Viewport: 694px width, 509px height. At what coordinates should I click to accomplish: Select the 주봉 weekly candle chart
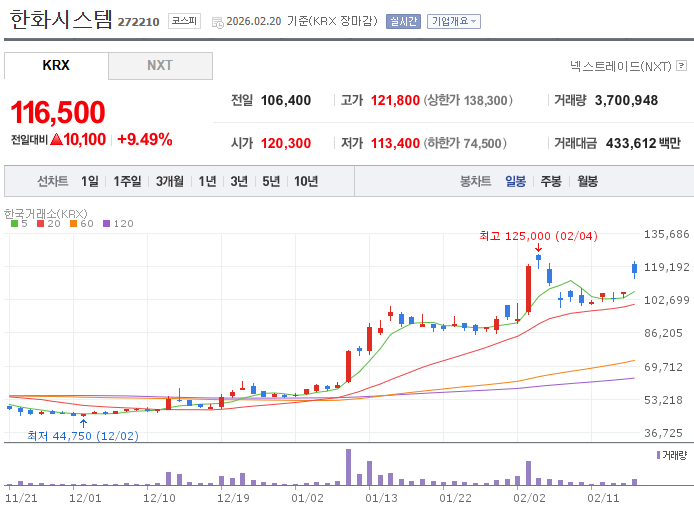[551, 181]
